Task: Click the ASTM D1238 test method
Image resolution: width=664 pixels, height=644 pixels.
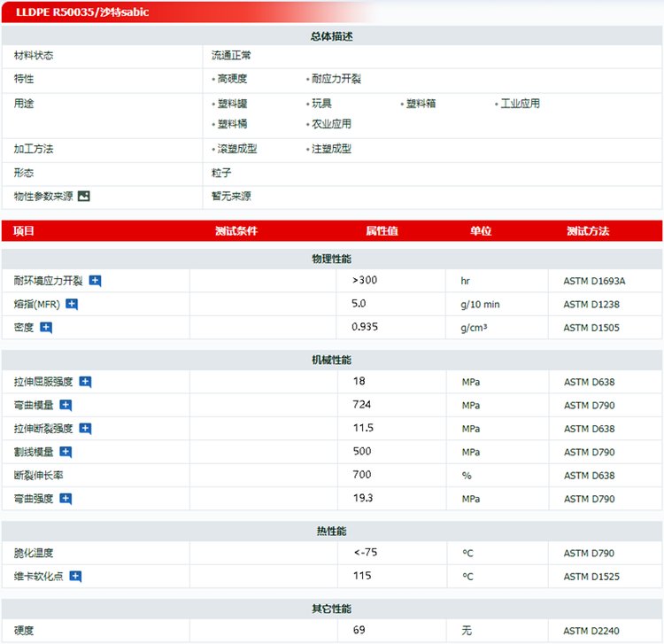Action: tap(591, 304)
